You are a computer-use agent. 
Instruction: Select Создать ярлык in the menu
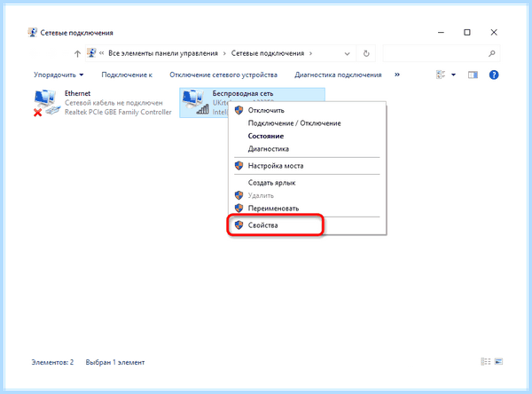tap(307, 183)
